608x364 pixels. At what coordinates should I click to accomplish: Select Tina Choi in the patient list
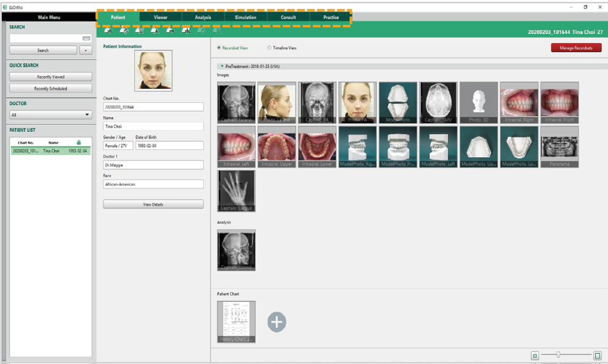tap(50, 150)
